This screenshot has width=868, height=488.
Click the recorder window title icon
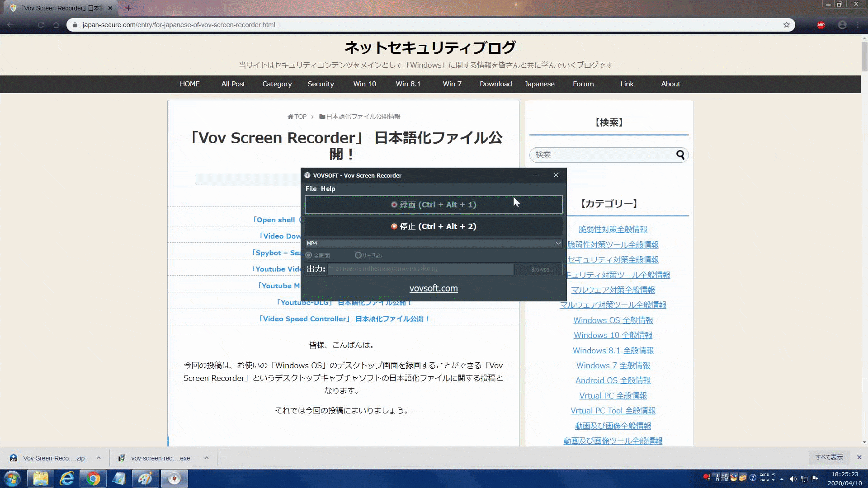(307, 175)
